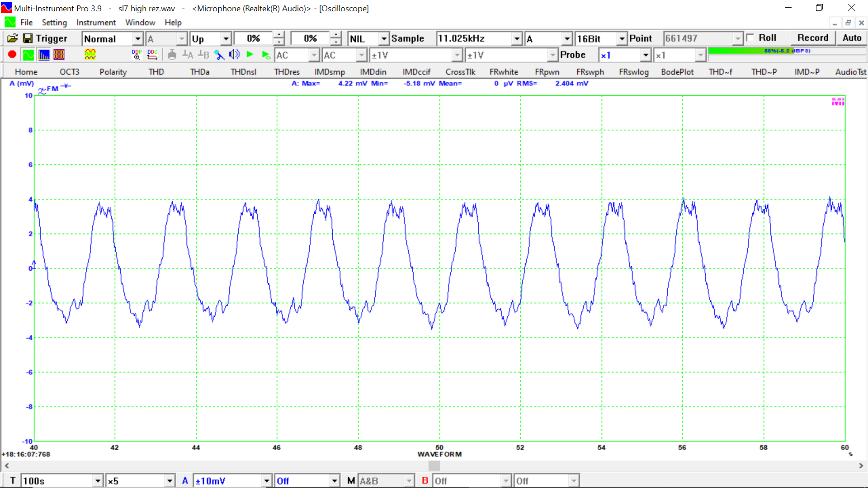Click the horizontal scrollbar thumb
Screen dimensions: 868x488
pos(434,465)
